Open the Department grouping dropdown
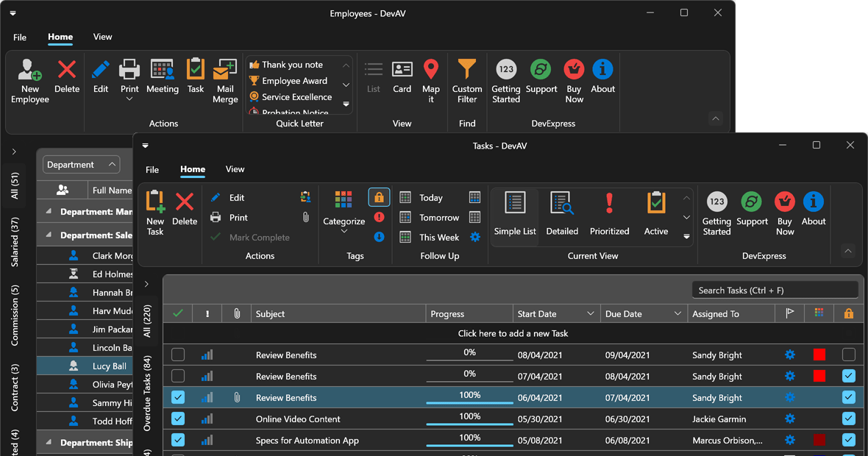 tap(81, 164)
